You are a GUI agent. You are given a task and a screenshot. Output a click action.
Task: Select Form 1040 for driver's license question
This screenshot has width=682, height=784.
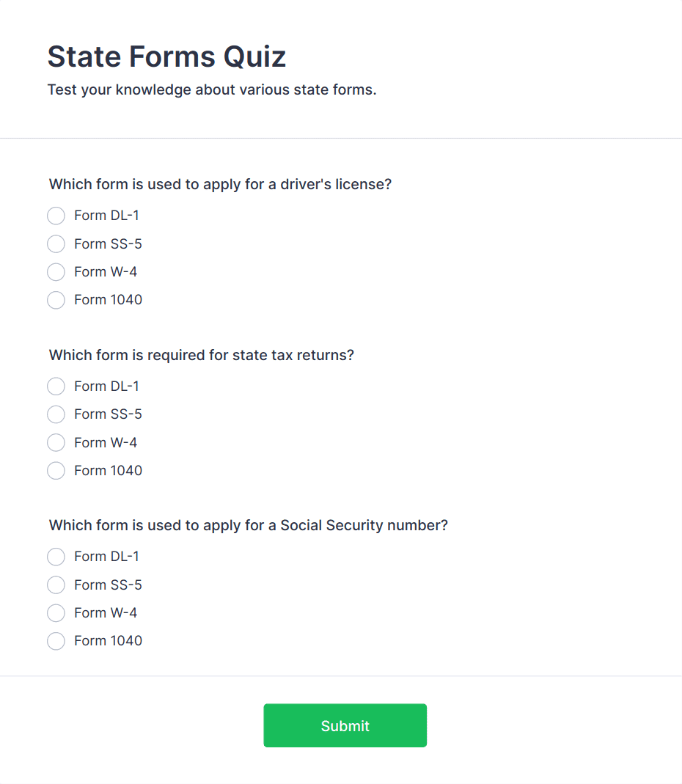[x=56, y=300]
